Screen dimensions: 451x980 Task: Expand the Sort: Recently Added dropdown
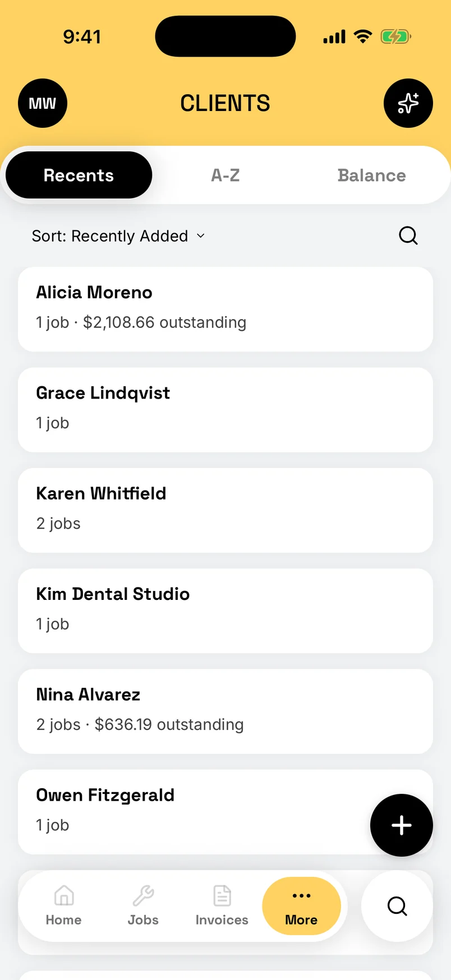(118, 236)
